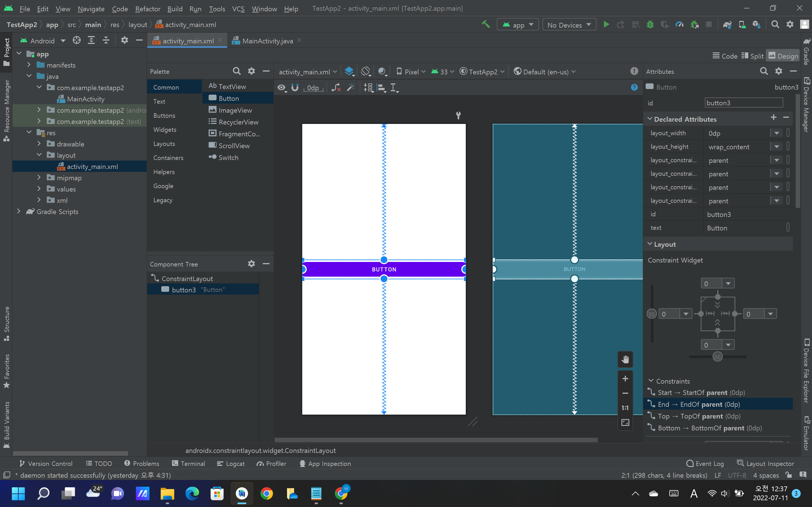This screenshot has width=812, height=507.
Task: Switch to the MainActivity.java tab
Action: 267,41
